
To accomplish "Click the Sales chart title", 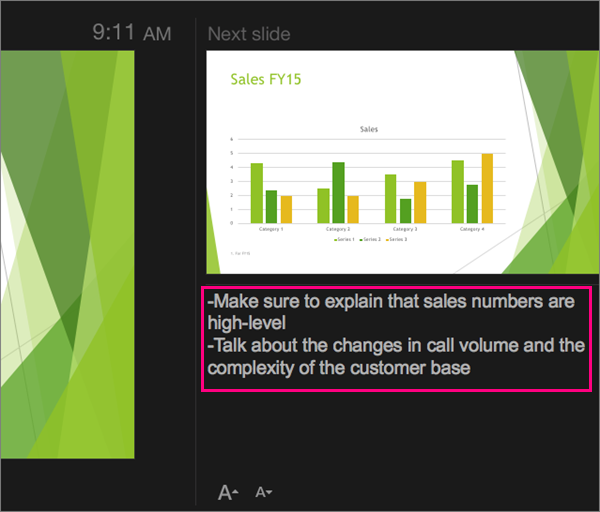I will 369,129.
